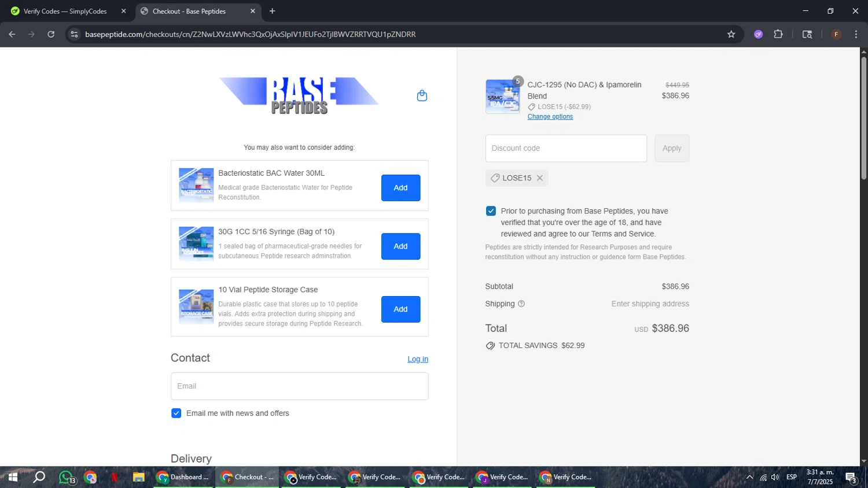This screenshot has height=488, width=868.
Task: Click the BAC Water product thumbnail
Action: coord(196,185)
